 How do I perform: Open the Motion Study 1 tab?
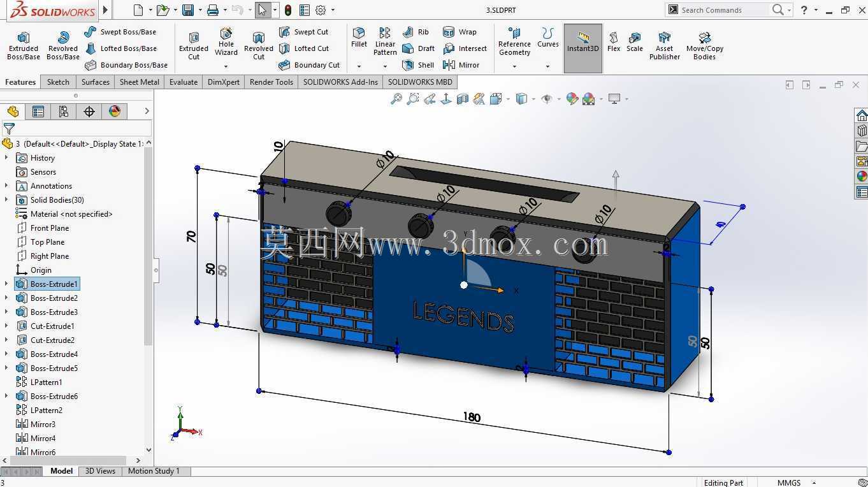pos(154,471)
